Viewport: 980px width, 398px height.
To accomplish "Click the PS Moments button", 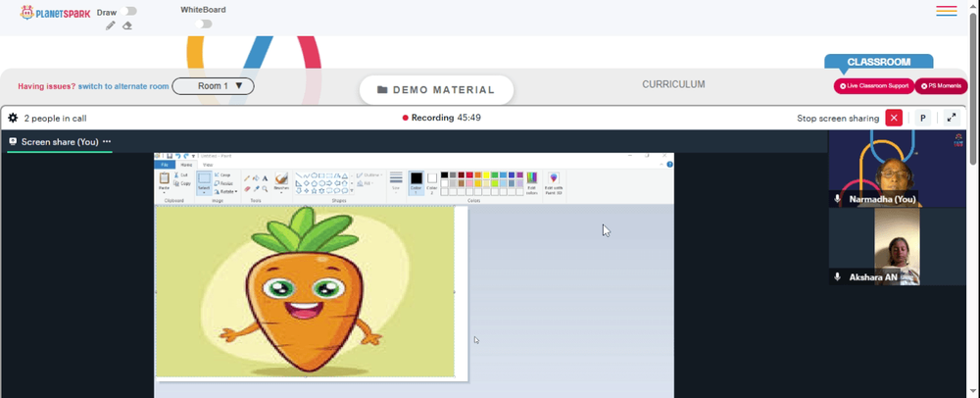I will click(941, 86).
